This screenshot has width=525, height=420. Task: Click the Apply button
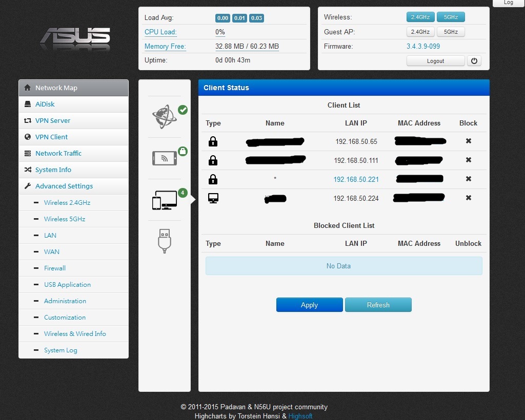tap(309, 305)
